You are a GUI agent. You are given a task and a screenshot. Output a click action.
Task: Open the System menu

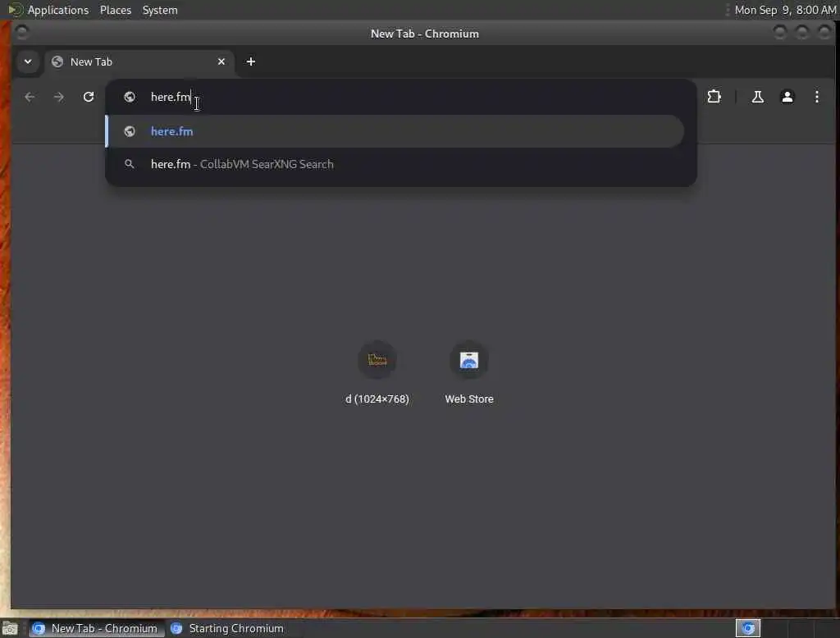(160, 10)
